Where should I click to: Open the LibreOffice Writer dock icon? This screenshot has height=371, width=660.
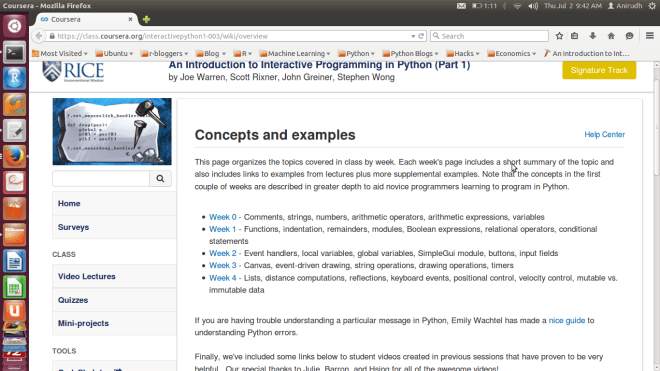(14, 261)
